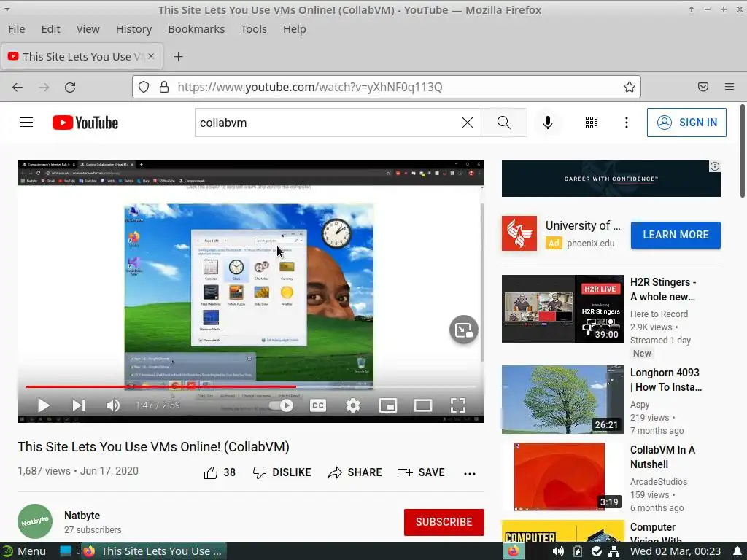Dislike the video
Screen dimensions: 747x560
click(282, 472)
